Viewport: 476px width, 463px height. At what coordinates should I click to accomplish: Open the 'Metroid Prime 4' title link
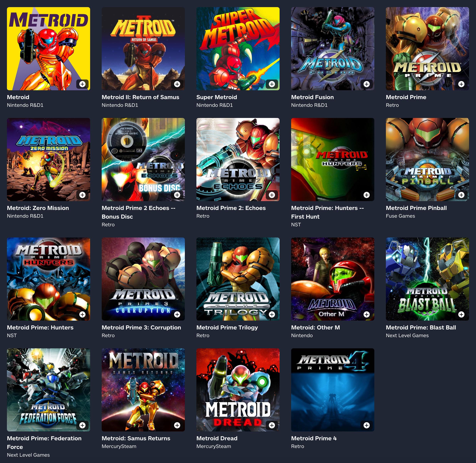click(x=314, y=438)
